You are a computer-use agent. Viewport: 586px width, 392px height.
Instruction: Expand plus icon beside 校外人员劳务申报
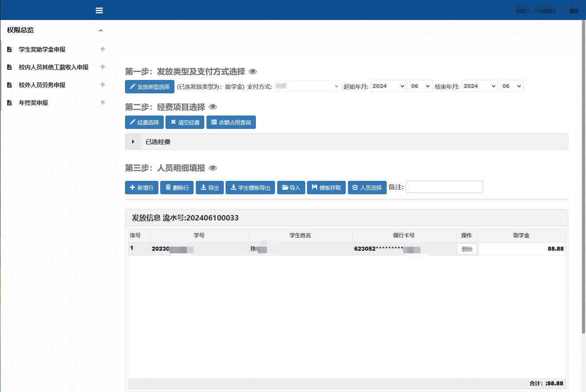point(103,84)
